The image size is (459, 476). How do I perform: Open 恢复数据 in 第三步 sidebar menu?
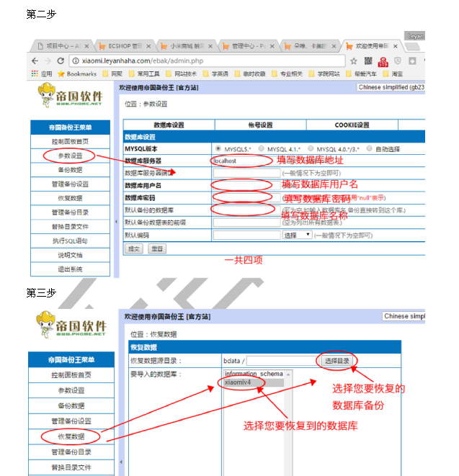(x=71, y=436)
